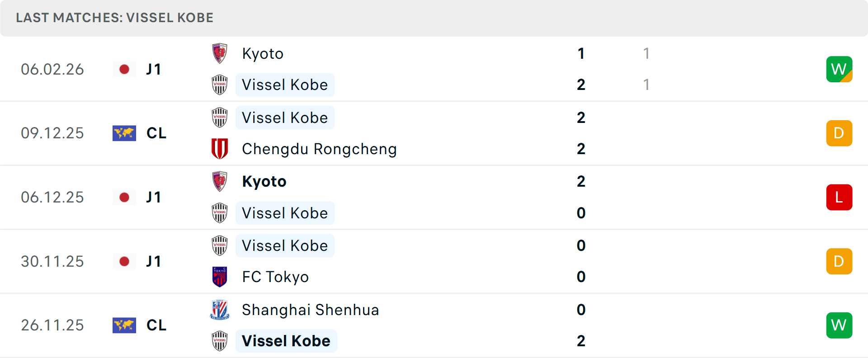Select the CL competition label in the last row
This screenshot has height=358, width=868.
pyautogui.click(x=156, y=325)
